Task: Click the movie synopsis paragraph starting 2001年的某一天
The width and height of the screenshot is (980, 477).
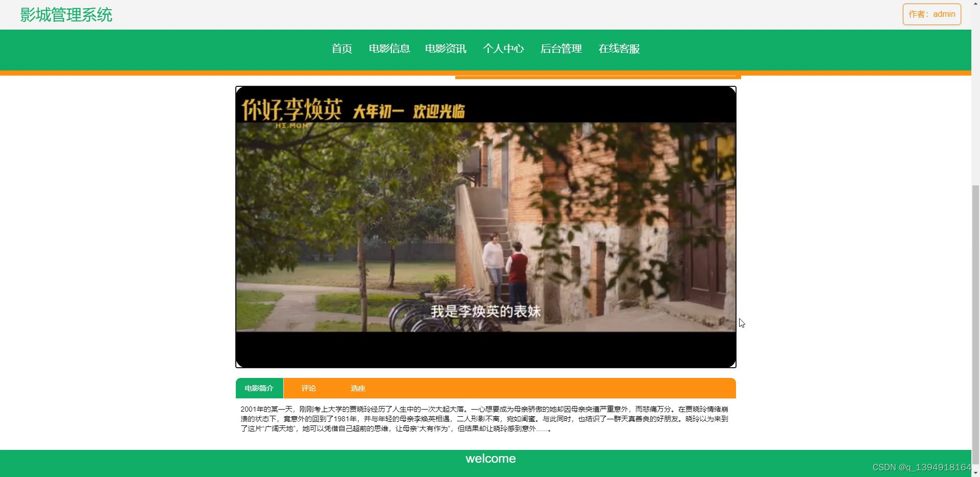Action: 484,419
